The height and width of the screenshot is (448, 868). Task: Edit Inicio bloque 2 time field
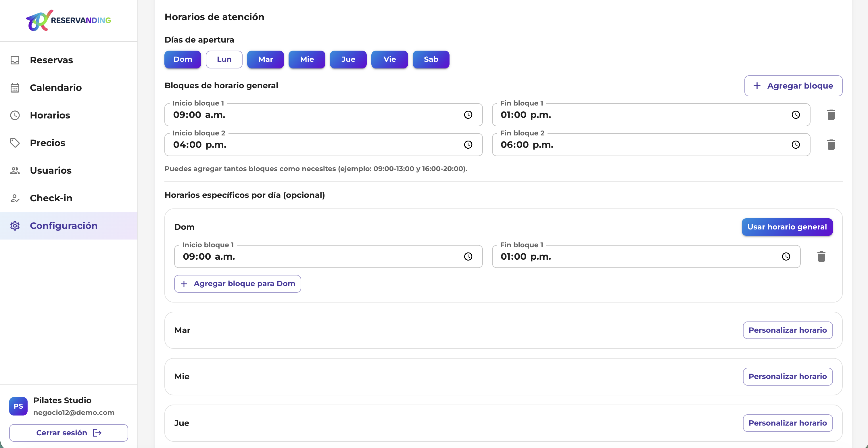(x=323, y=145)
